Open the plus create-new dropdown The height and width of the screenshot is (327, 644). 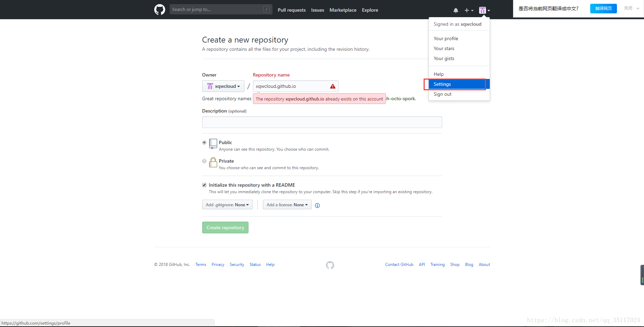[469, 10]
